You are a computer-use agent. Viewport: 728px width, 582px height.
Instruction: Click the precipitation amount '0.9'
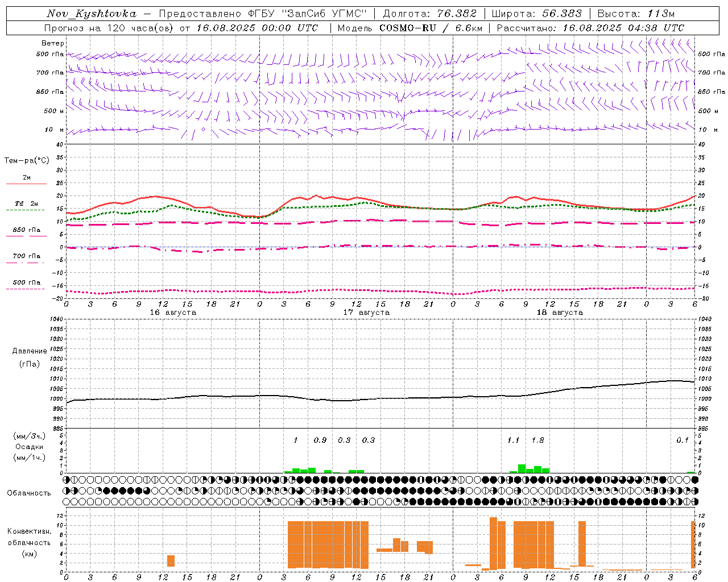click(320, 440)
